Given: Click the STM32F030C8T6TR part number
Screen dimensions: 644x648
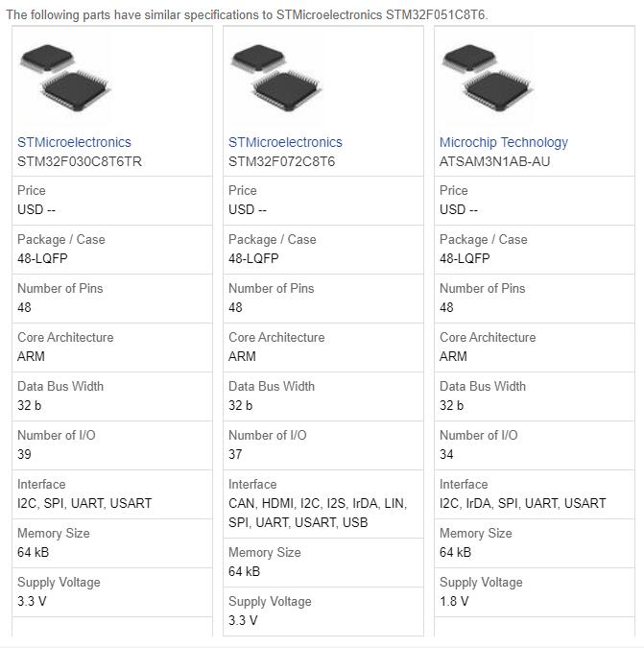Looking at the screenshot, I should pos(80,161).
